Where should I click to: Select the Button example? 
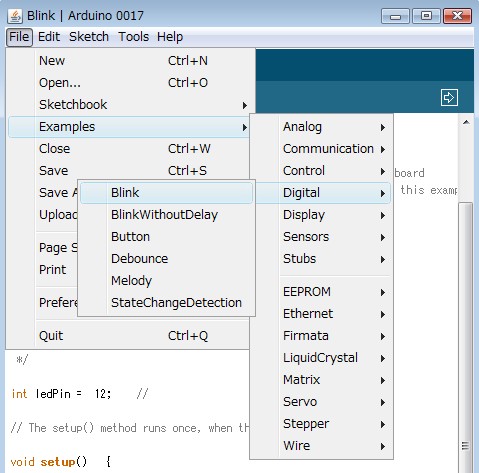[166, 237]
